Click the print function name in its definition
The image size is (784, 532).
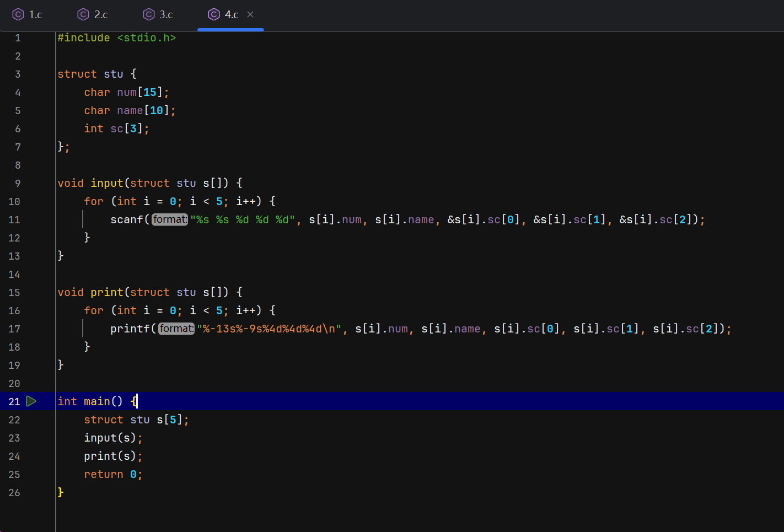[x=107, y=292]
